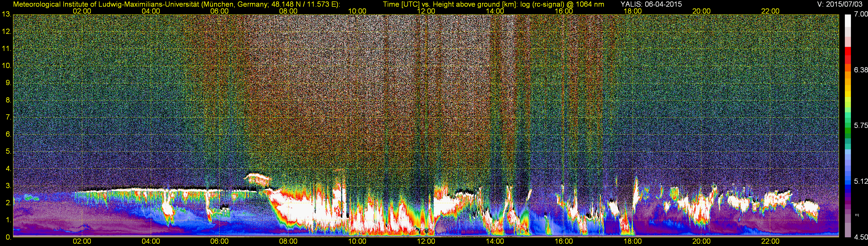This screenshot has width=868, height=246.
Task: Click the 6.38 colorbar scale value
Action: point(860,70)
